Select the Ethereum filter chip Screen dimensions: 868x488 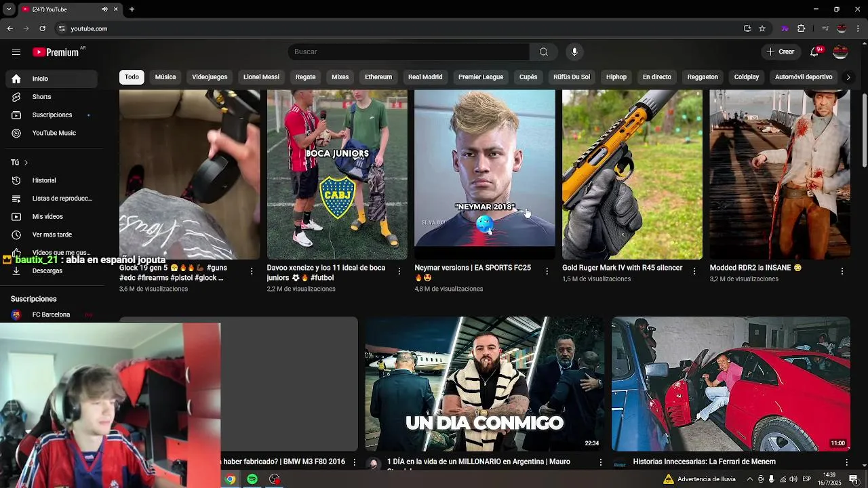(378, 77)
